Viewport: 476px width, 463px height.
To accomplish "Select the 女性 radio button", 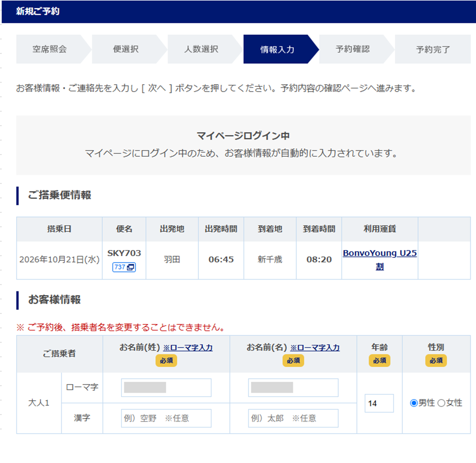I will pyautogui.click(x=441, y=403).
